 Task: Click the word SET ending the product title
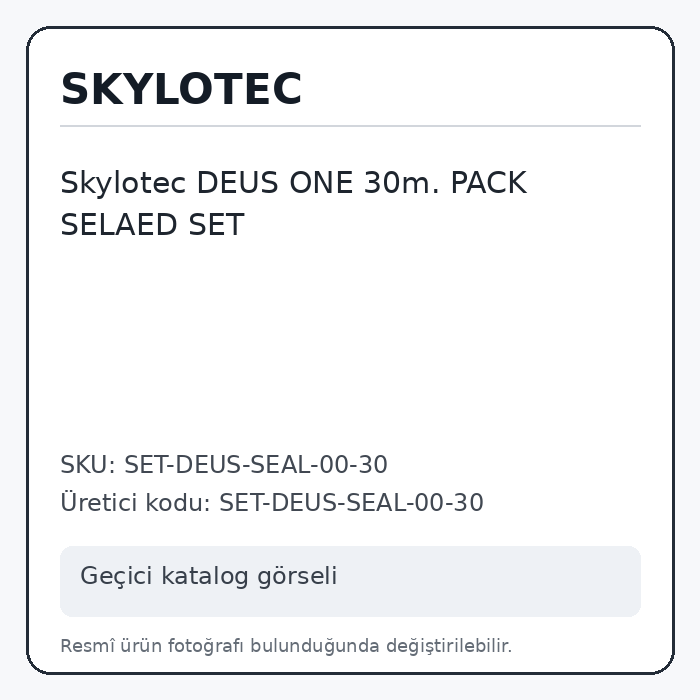pyautogui.click(x=217, y=225)
